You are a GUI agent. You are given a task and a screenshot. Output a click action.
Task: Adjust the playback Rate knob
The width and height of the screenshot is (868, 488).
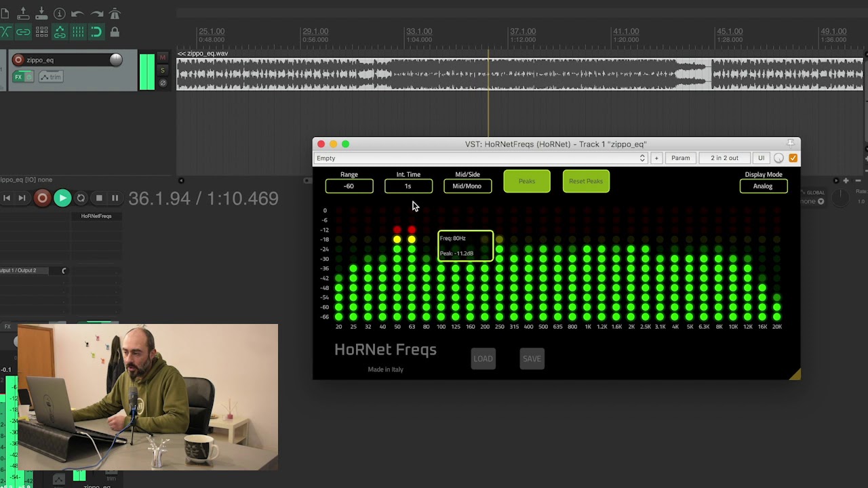[x=840, y=198]
